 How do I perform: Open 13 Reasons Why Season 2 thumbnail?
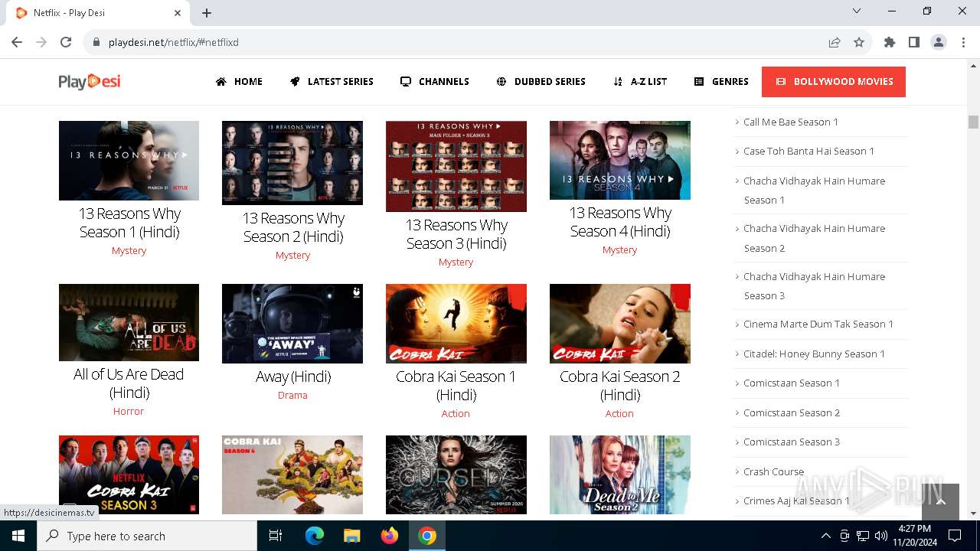coord(292,163)
